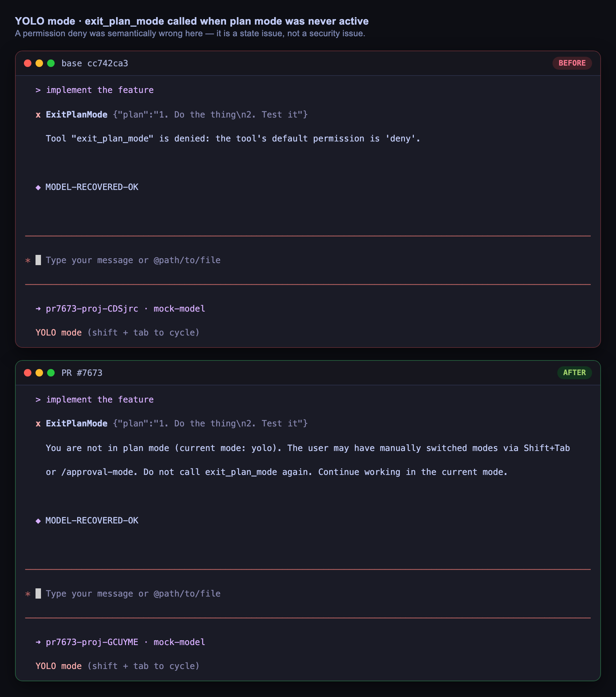Click the red close dot in PR #7673 window
This screenshot has height=697, width=616.
pyautogui.click(x=28, y=373)
